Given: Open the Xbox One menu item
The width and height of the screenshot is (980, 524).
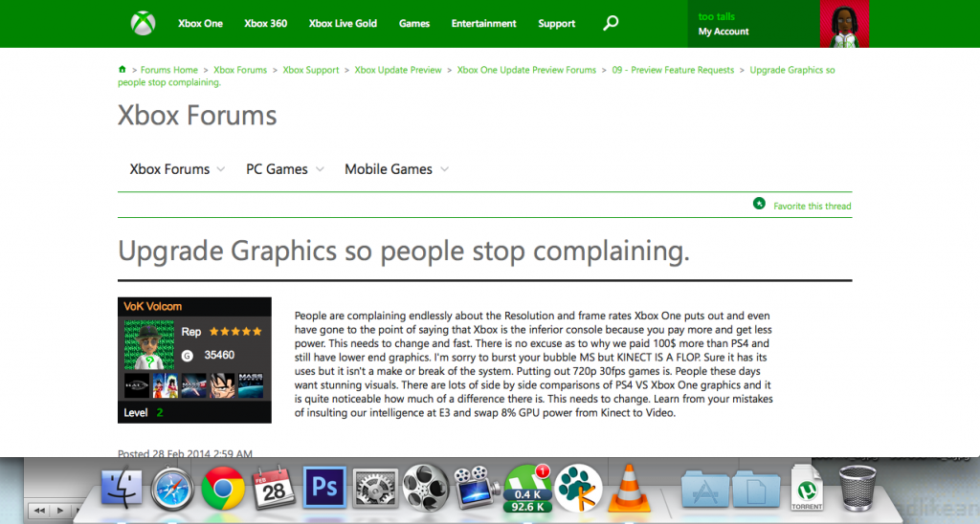Looking at the screenshot, I should tap(200, 24).
